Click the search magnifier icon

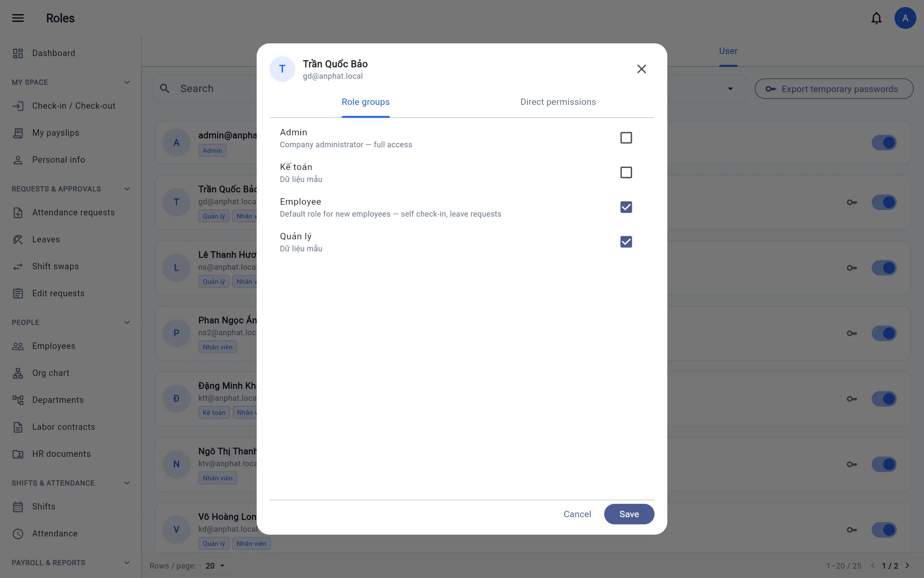[165, 89]
